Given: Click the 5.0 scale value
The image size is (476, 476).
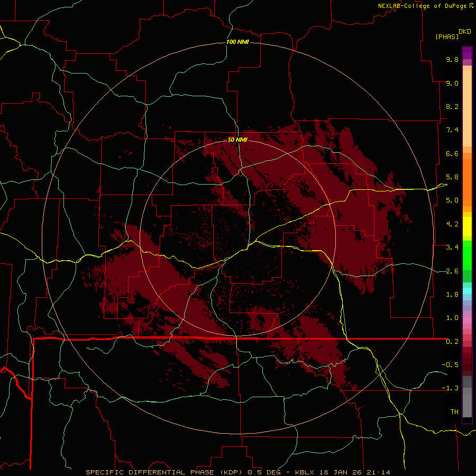Looking at the screenshot, I should point(452,200).
